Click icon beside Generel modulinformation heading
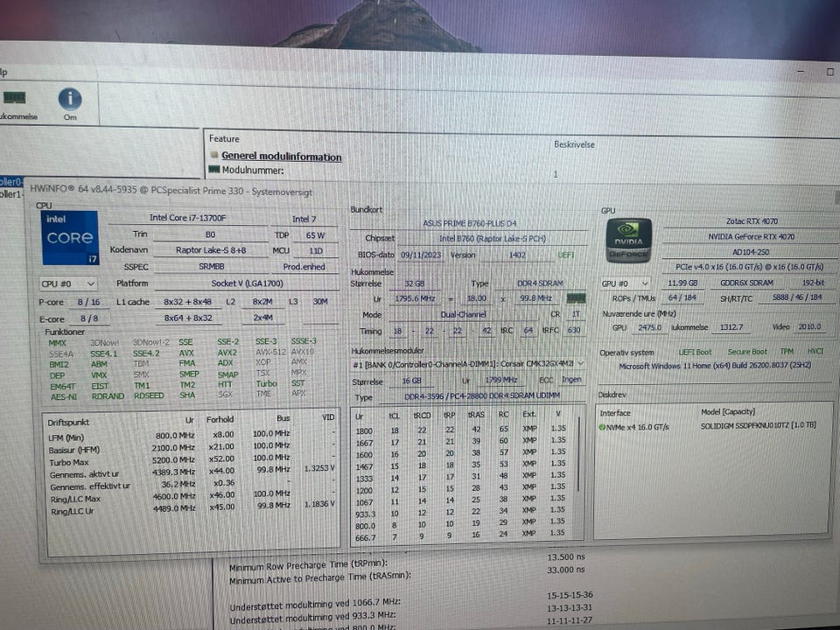This screenshot has width=840, height=630. click(x=214, y=156)
